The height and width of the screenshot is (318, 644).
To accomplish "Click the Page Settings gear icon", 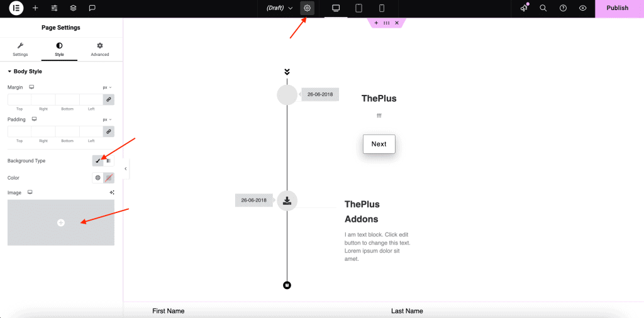I will coord(307,8).
